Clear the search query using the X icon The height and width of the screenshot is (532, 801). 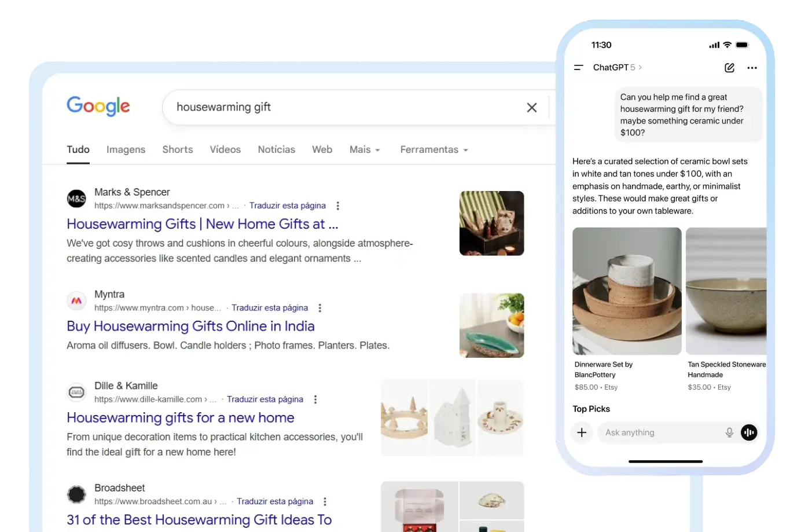coord(531,107)
